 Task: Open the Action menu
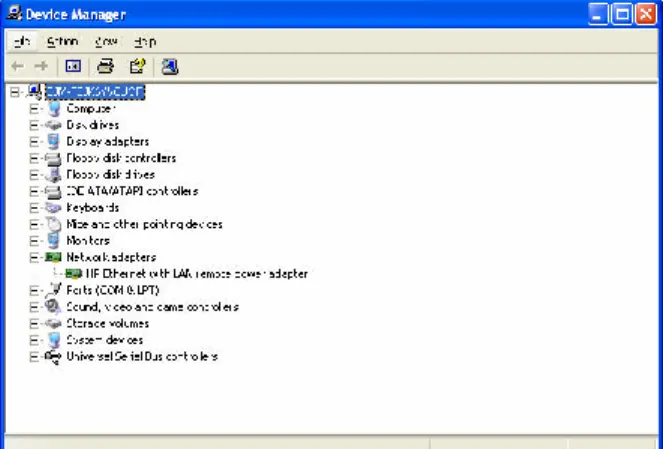[x=62, y=41]
